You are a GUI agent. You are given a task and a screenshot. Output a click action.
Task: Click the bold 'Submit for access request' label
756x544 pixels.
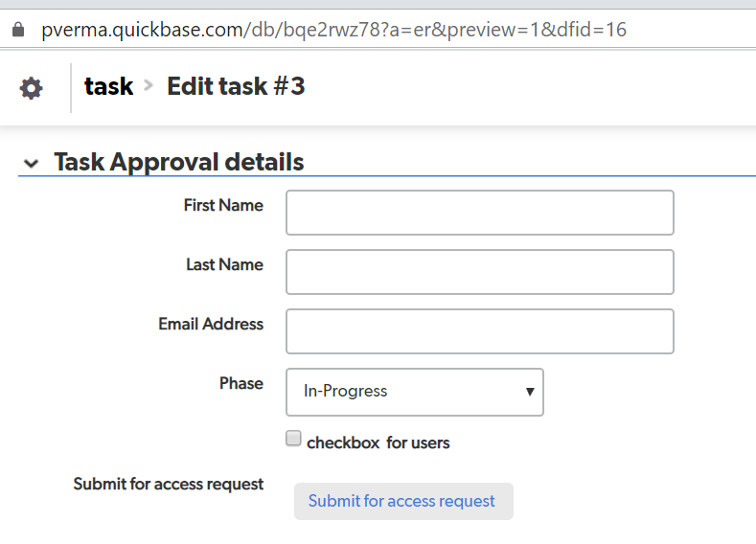point(169,484)
